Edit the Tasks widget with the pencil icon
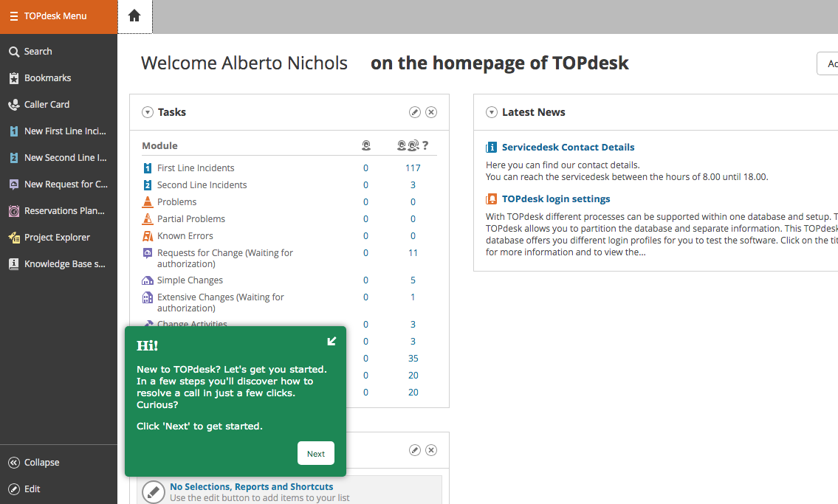Image resolution: width=838 pixels, height=504 pixels. click(x=415, y=112)
